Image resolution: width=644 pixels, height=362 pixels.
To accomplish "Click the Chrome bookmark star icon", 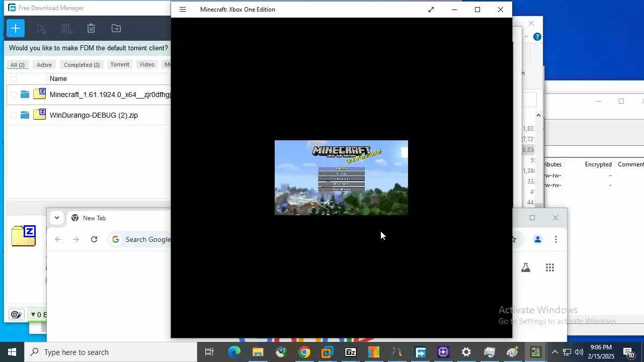I will click(514, 239).
